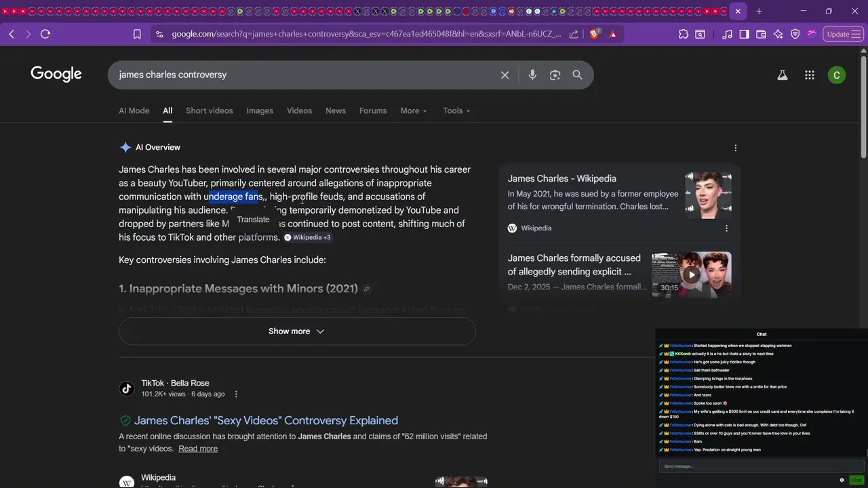The height and width of the screenshot is (488, 868).
Task: Open the Brave VPN shield icon
Action: coord(795,34)
